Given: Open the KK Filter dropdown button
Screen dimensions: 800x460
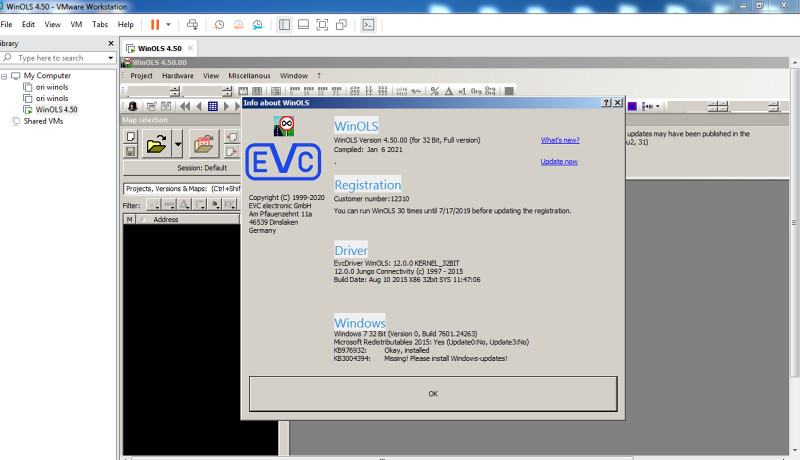Looking at the screenshot, I should click(x=230, y=205).
